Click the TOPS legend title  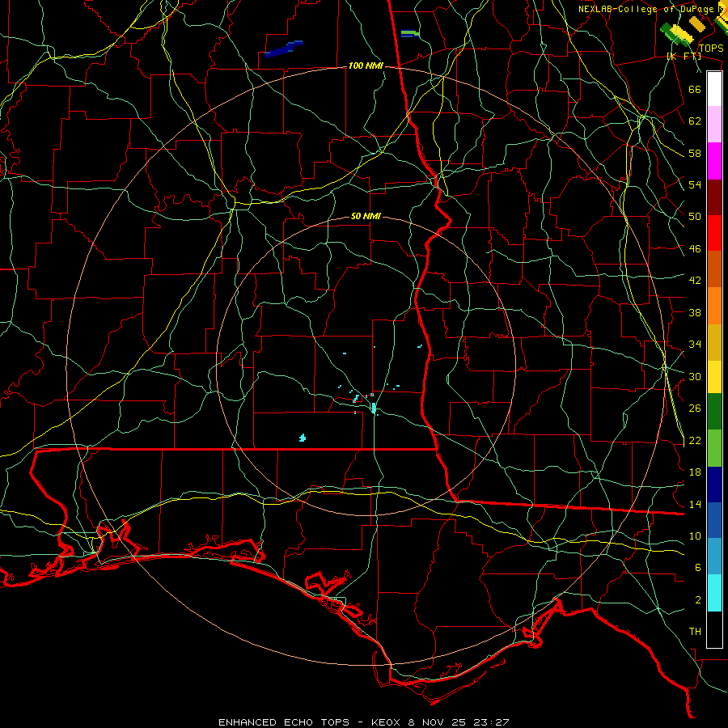(x=711, y=49)
